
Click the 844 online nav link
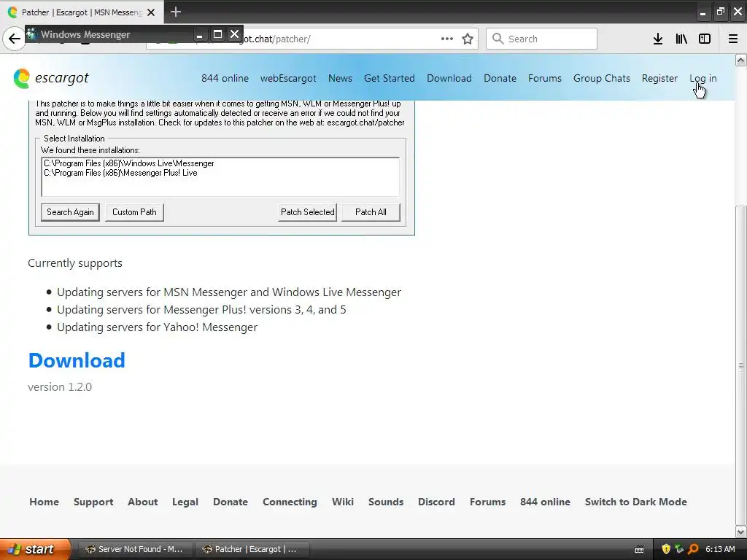click(225, 78)
